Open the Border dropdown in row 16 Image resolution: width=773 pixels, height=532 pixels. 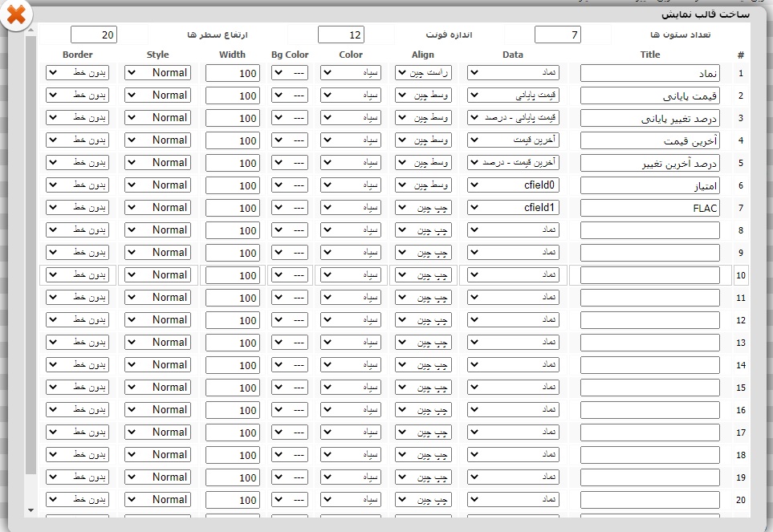(77, 410)
